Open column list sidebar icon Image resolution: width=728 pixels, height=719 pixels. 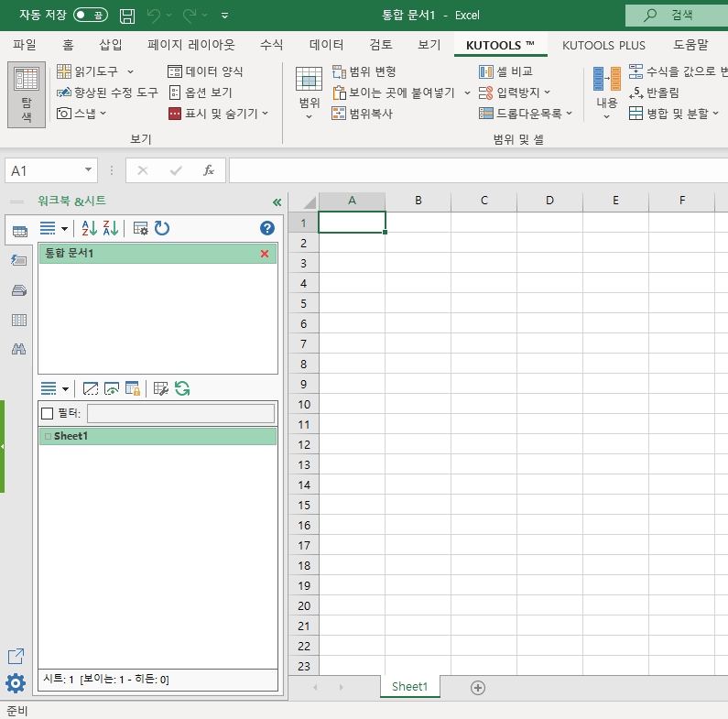[x=18, y=320]
